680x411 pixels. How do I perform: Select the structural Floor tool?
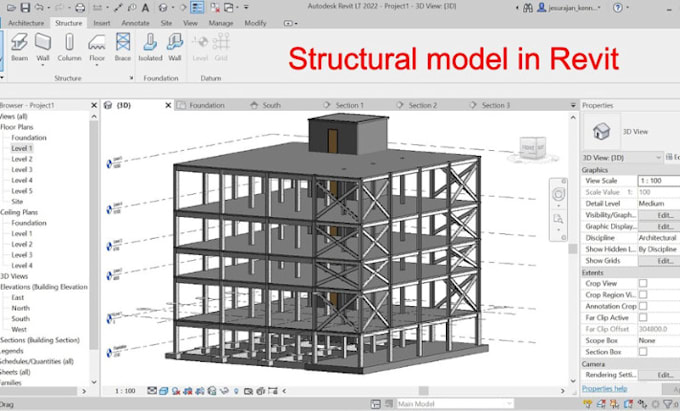coord(97,47)
